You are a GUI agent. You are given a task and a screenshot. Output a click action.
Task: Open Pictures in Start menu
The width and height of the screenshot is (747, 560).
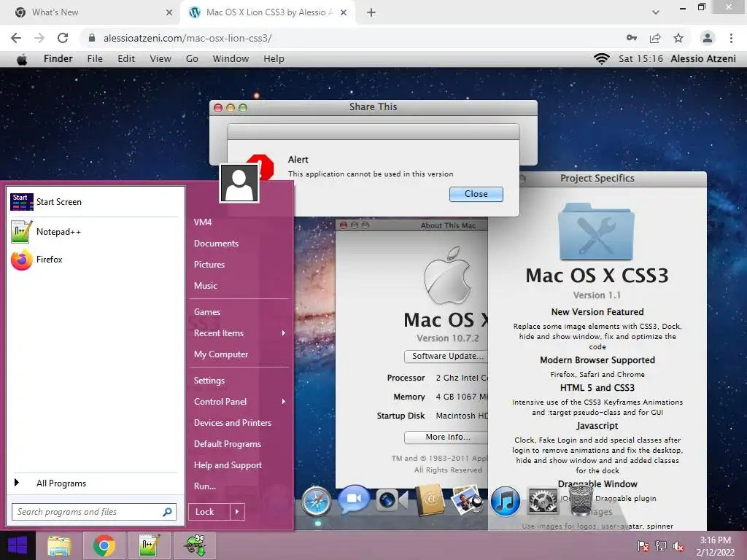(x=209, y=264)
